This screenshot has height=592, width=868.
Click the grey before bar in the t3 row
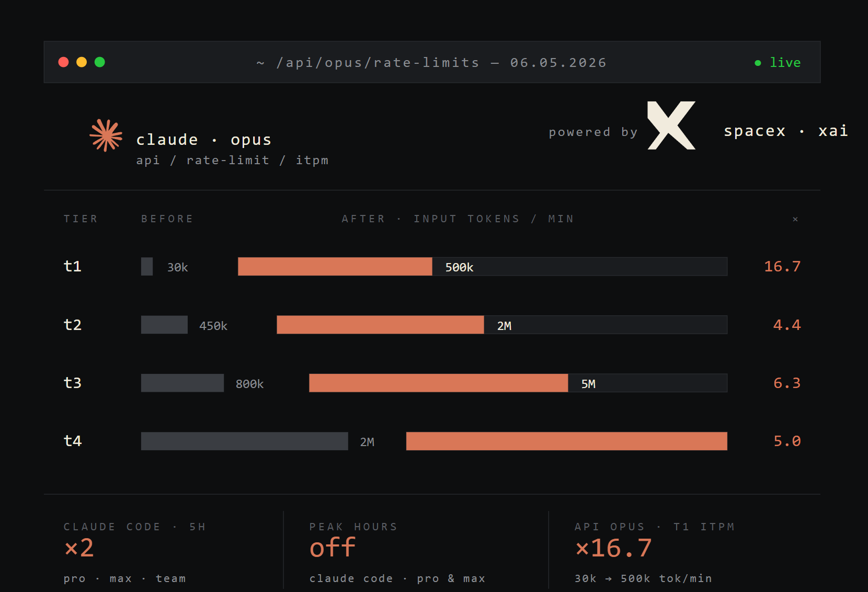coord(182,383)
